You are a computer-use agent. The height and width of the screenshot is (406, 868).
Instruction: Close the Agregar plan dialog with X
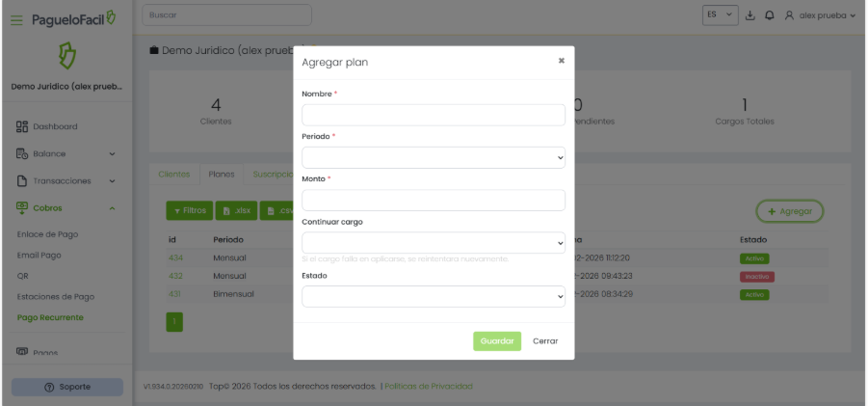click(561, 61)
